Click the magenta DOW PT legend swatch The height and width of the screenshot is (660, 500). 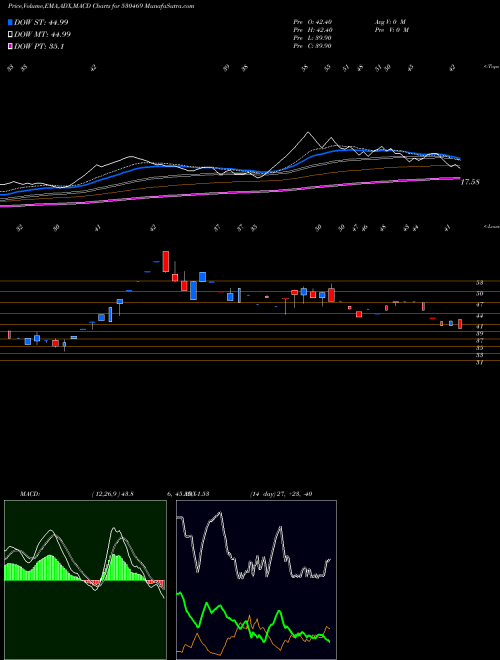11,47
